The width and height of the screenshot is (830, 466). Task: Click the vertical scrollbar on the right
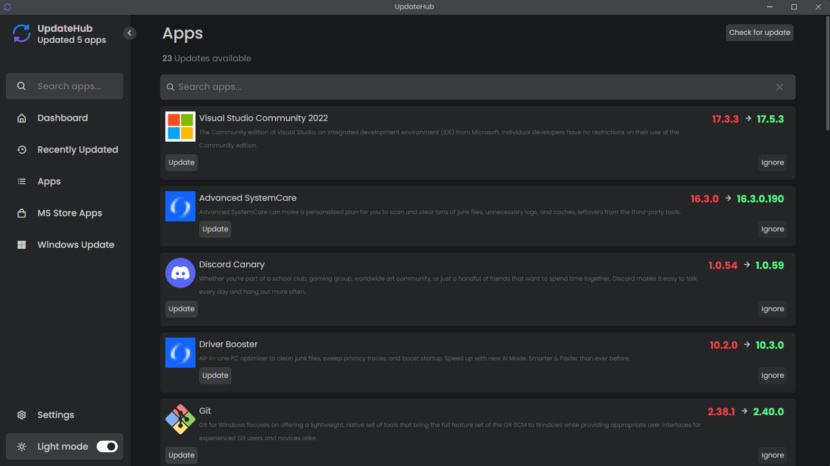point(827,73)
